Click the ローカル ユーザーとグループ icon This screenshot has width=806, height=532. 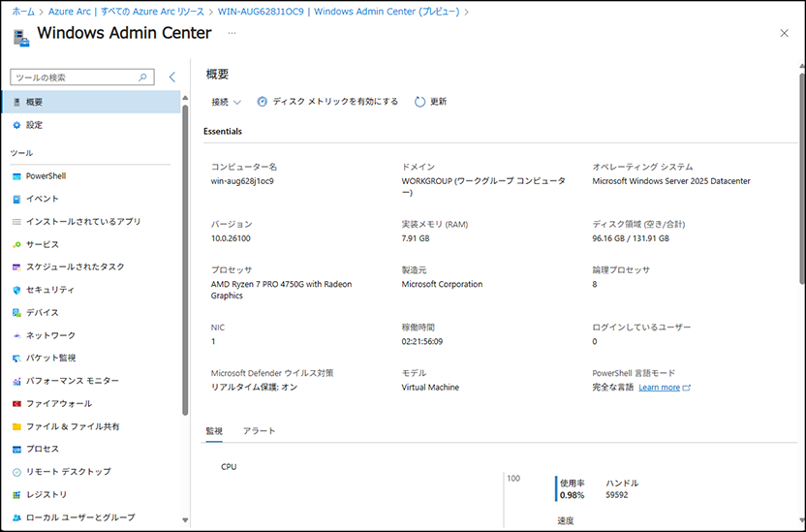(x=17, y=517)
